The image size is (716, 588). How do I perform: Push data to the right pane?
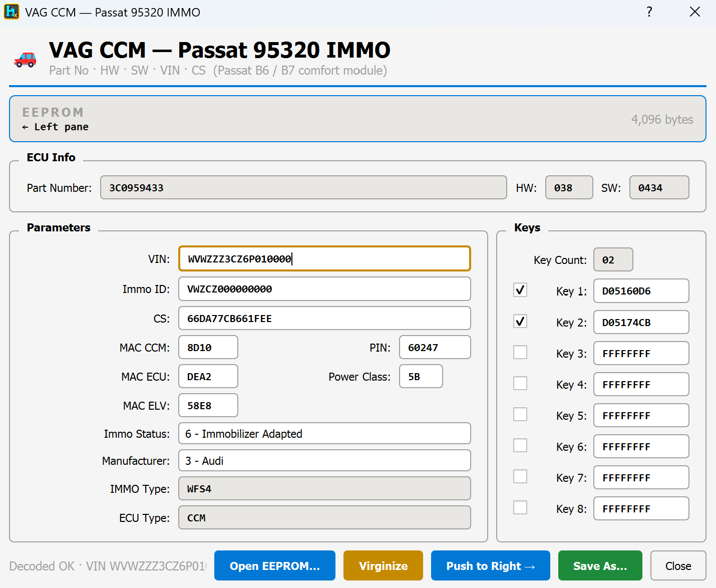click(491, 565)
